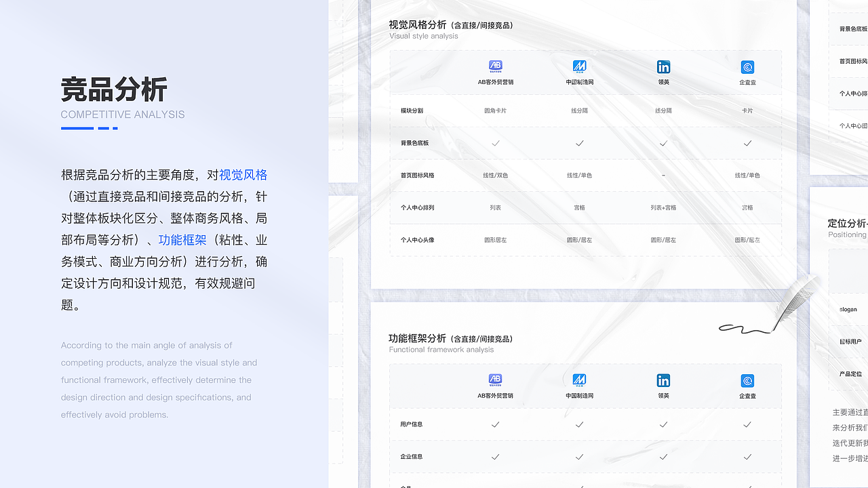Click the 线性/双色 cell
The width and height of the screenshot is (868, 488).
(496, 176)
